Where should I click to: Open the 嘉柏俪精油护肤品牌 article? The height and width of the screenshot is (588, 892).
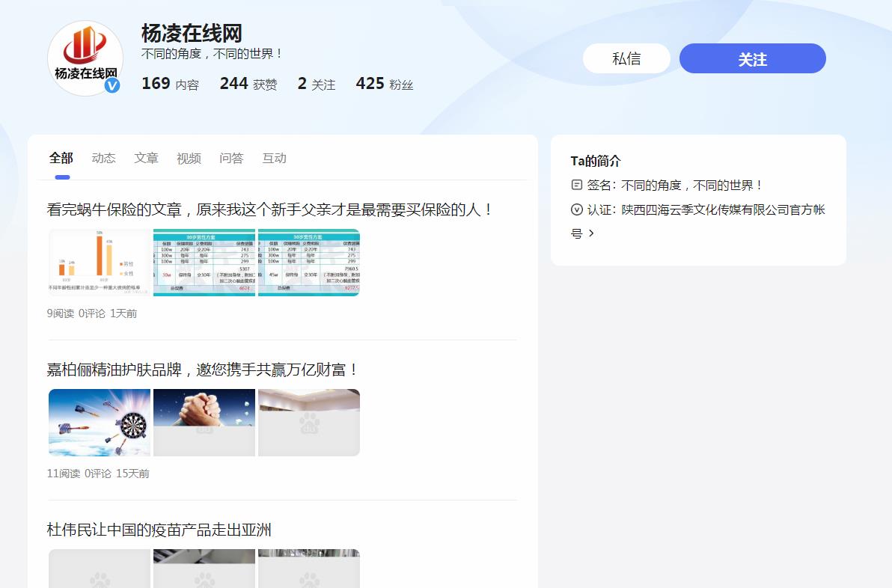(x=203, y=370)
